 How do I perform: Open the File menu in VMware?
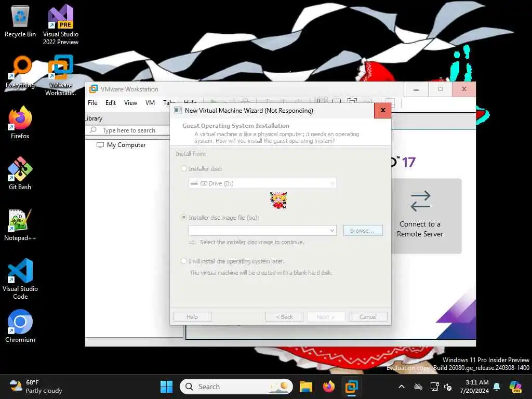click(x=92, y=103)
